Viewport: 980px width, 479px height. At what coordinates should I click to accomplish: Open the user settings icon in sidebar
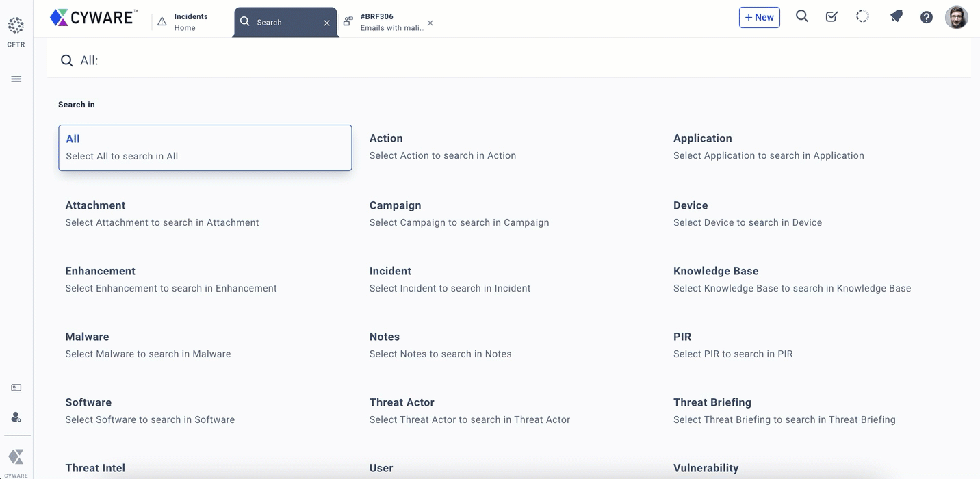(x=16, y=417)
